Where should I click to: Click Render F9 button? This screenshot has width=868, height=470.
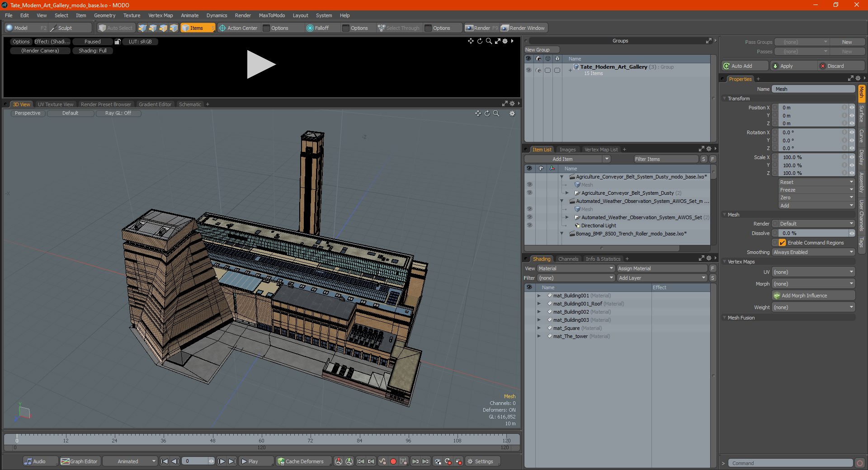point(481,28)
